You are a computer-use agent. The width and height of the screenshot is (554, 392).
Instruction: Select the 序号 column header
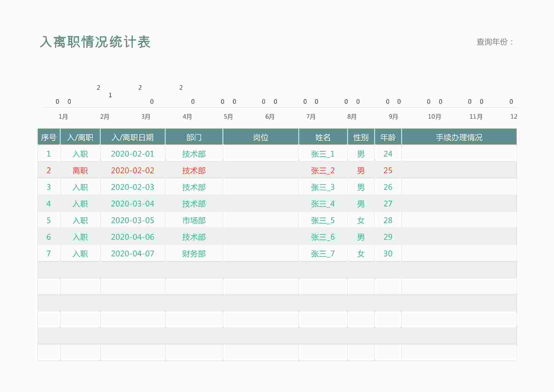49,137
